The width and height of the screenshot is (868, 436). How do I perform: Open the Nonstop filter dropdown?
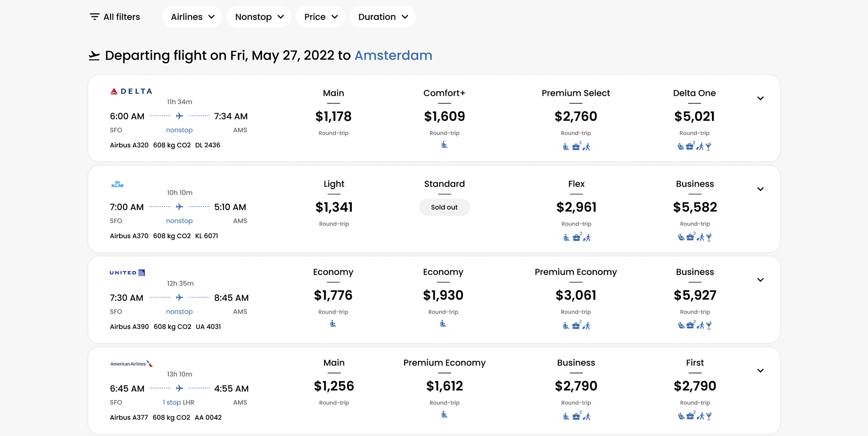[x=259, y=17]
